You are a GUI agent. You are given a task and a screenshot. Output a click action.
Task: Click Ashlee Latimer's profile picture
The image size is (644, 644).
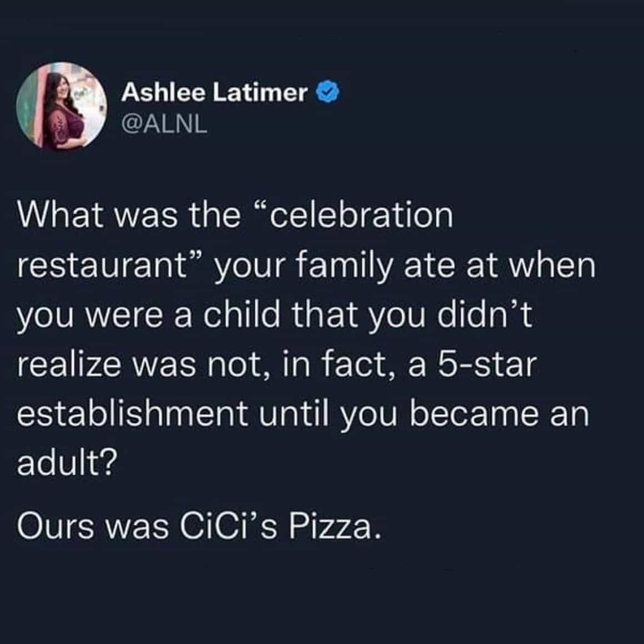click(61, 106)
